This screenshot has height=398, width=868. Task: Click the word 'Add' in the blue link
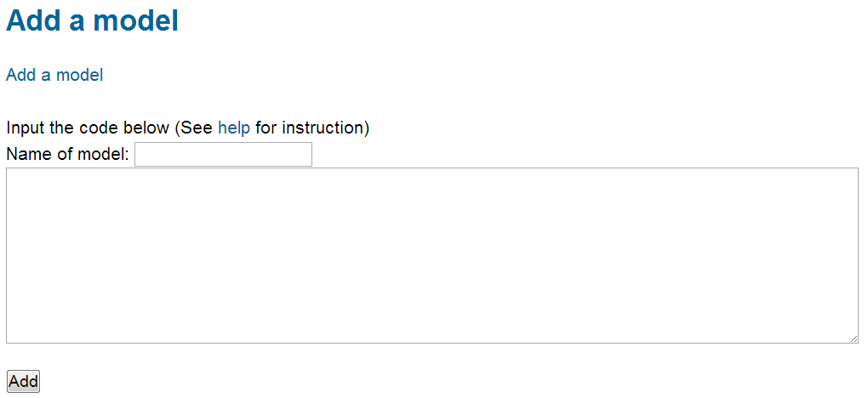(20, 75)
